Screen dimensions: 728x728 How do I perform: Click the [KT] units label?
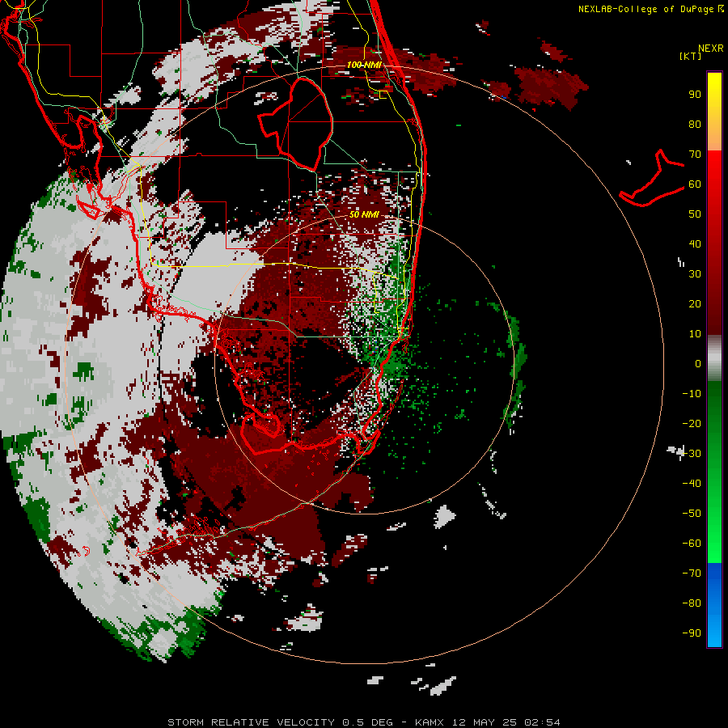[x=690, y=56]
